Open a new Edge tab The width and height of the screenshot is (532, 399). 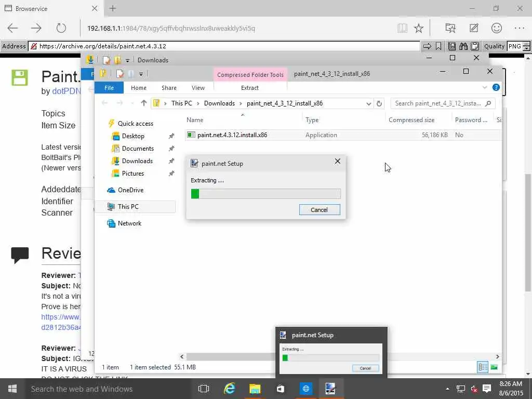click(x=113, y=8)
